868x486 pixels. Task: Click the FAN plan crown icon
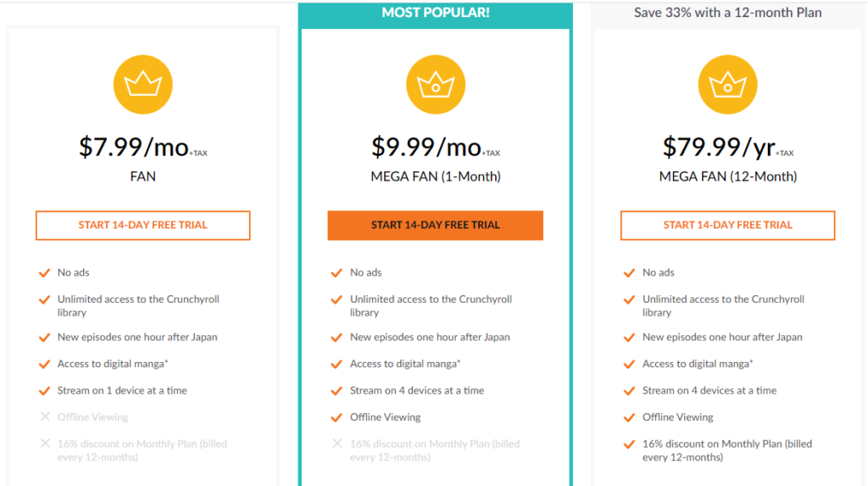coord(142,85)
